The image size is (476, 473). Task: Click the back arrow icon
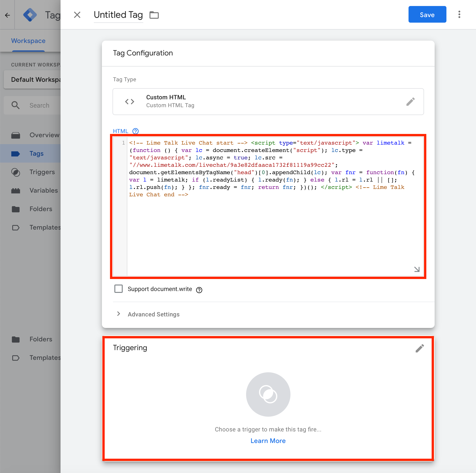click(x=7, y=15)
